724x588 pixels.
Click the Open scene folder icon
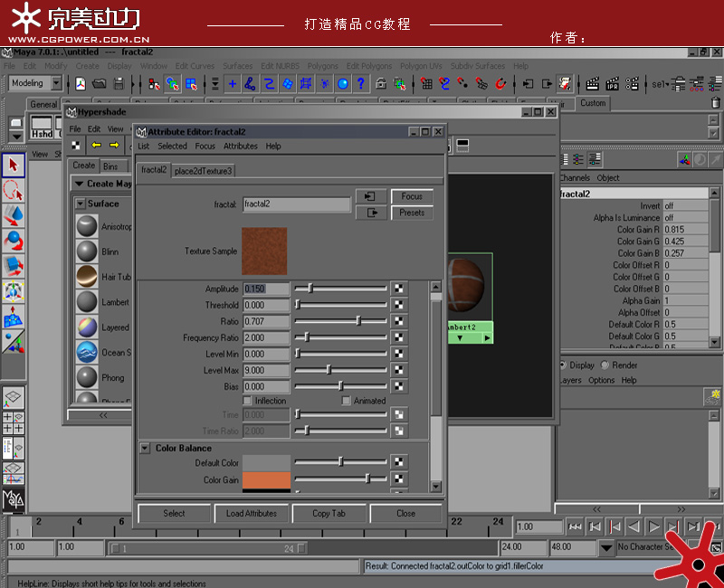[100, 83]
